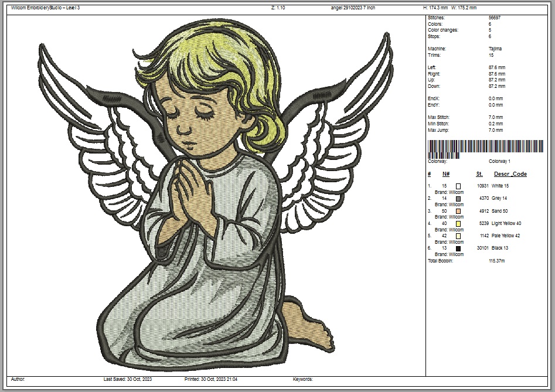Viewport: 555px width, 392px height.
Task: Click the Machine value Tajima
Action: pos(495,49)
